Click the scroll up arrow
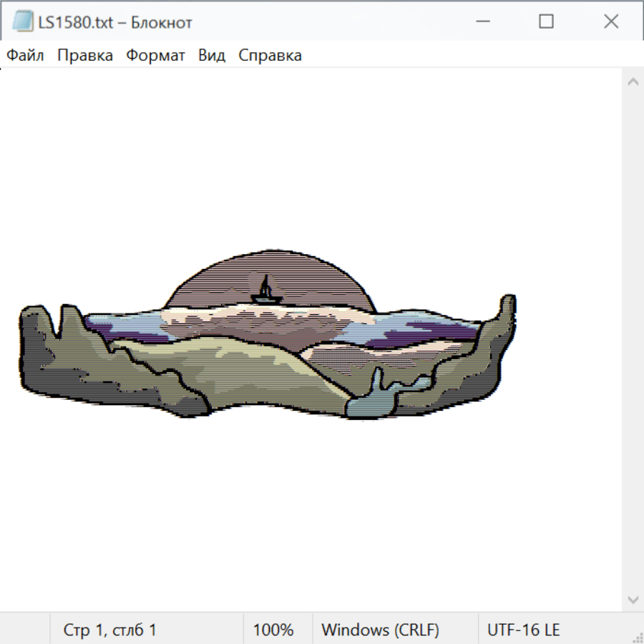 click(633, 82)
